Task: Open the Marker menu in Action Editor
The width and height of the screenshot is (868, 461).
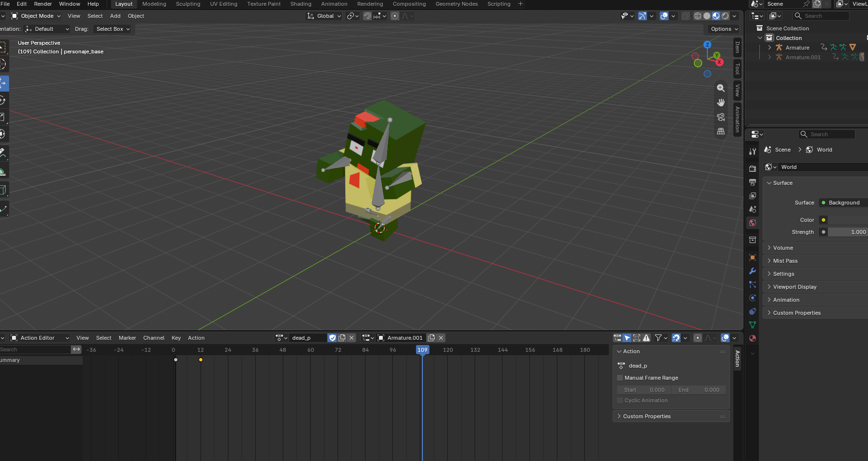Action: (127, 338)
